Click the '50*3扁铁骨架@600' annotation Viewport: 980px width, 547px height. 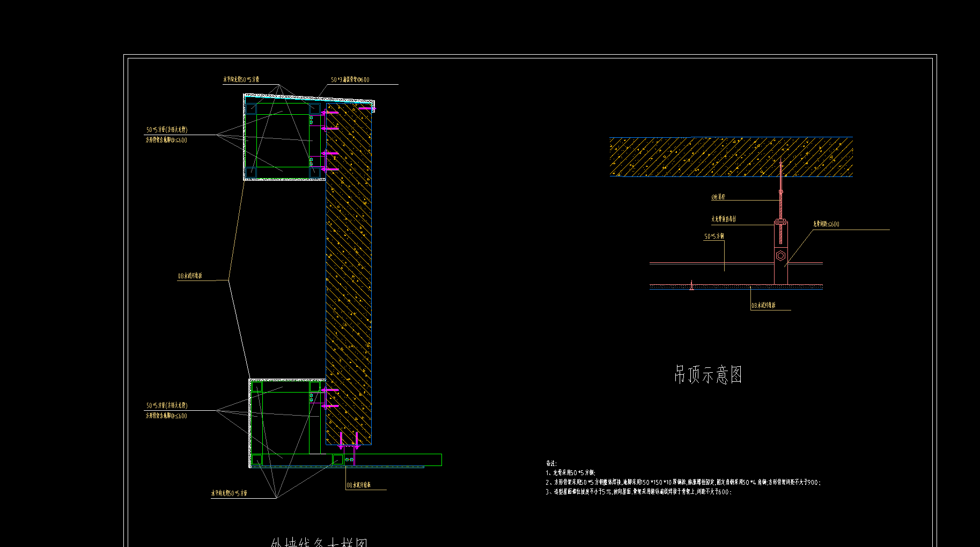(350, 79)
